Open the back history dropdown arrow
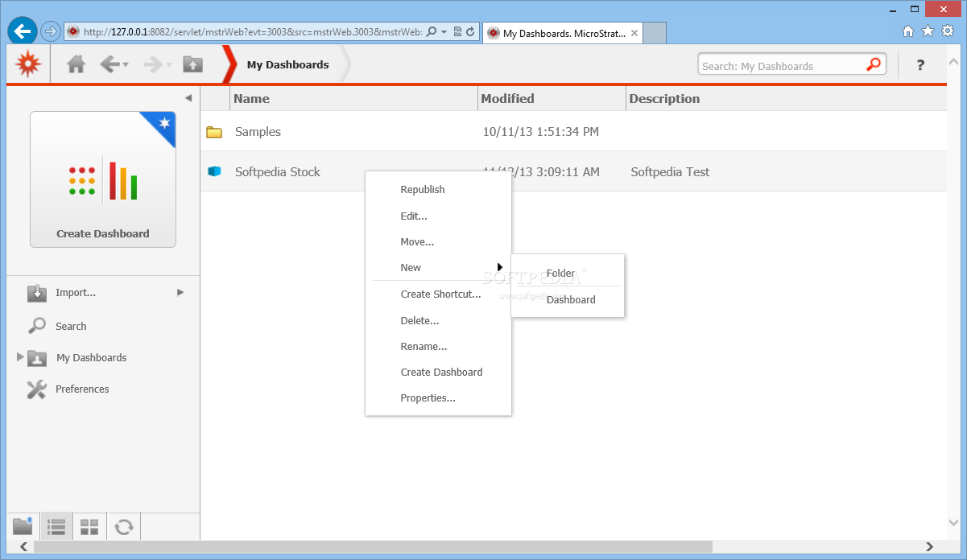Viewport: 967px width, 560px height. pos(126,65)
